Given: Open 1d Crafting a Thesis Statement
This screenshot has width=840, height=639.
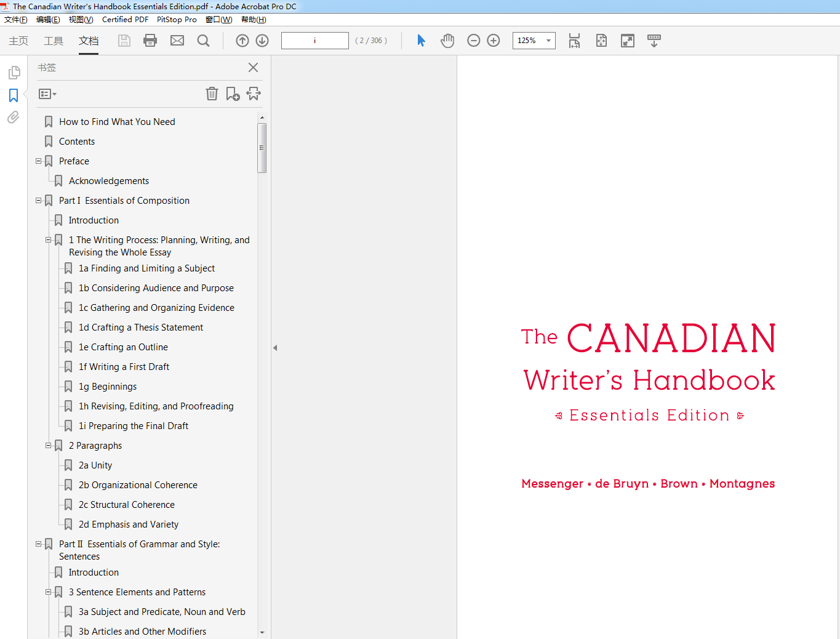Looking at the screenshot, I should click(141, 328).
